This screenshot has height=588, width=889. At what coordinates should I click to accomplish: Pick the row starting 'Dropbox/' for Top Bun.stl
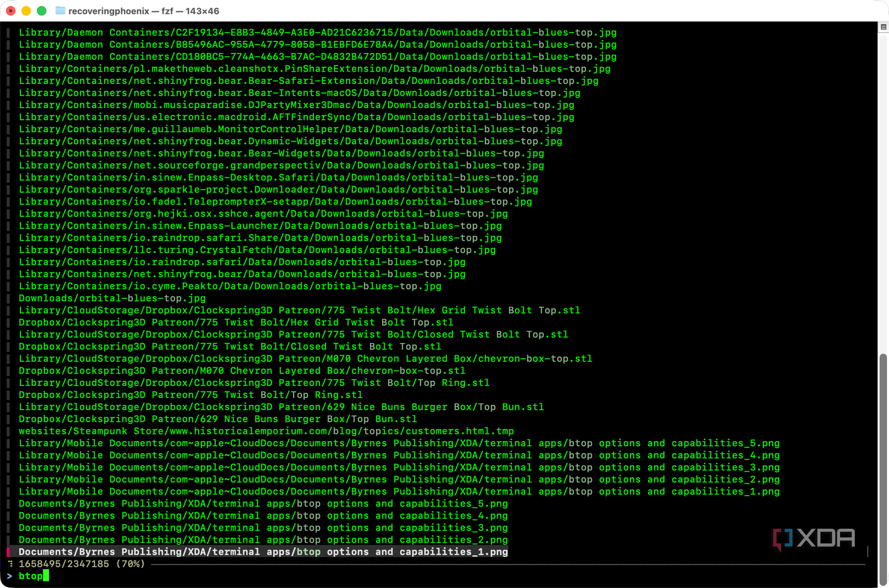(x=218, y=419)
